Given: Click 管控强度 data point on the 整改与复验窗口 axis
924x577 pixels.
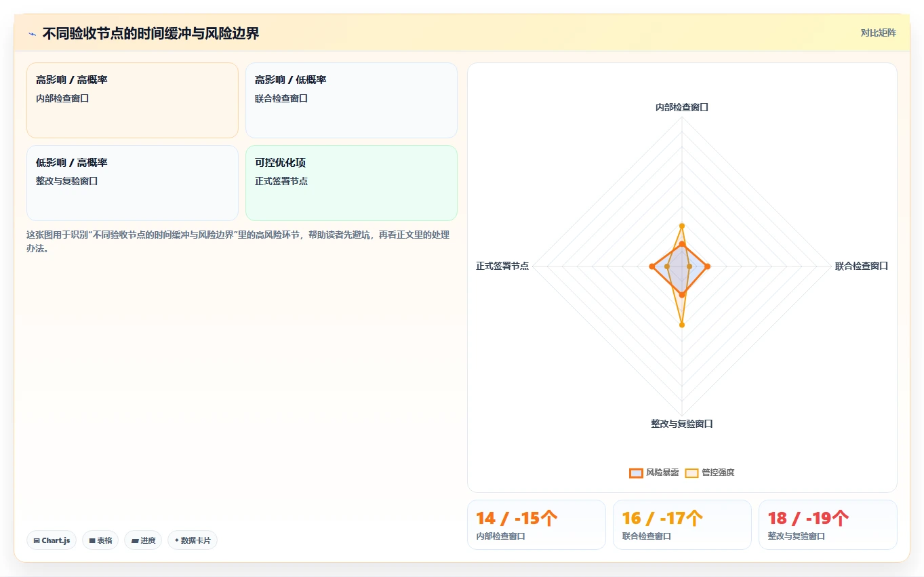Looking at the screenshot, I should pos(682,325).
